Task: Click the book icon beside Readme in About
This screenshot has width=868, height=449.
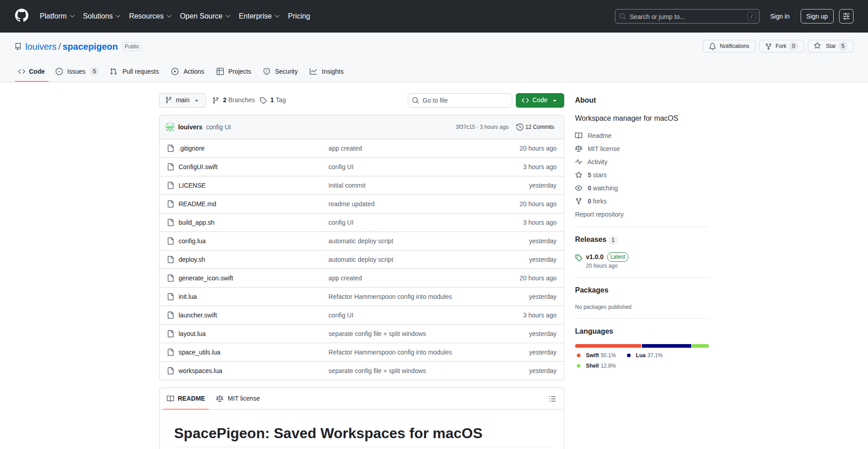Action: tap(579, 136)
